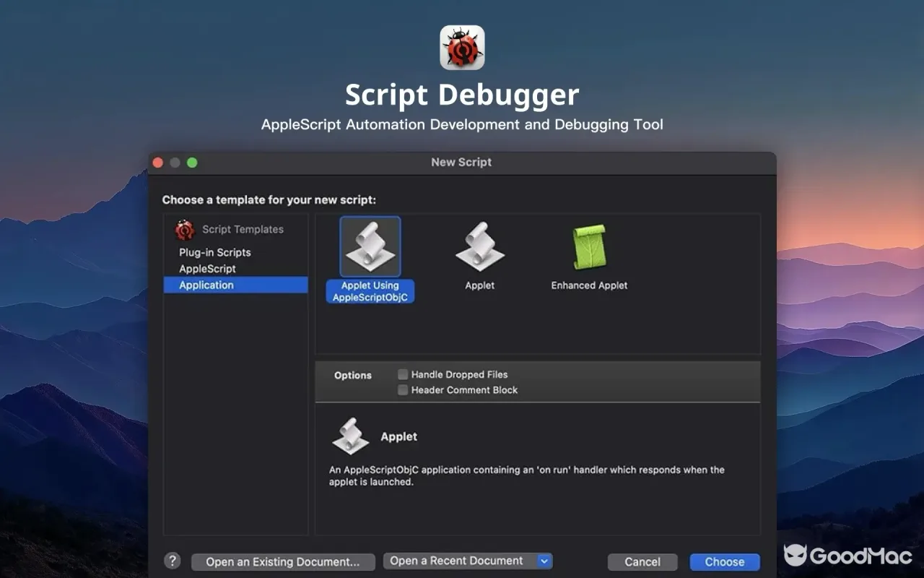Confirm the template with the Choose button
The width and height of the screenshot is (924, 578).
(725, 562)
